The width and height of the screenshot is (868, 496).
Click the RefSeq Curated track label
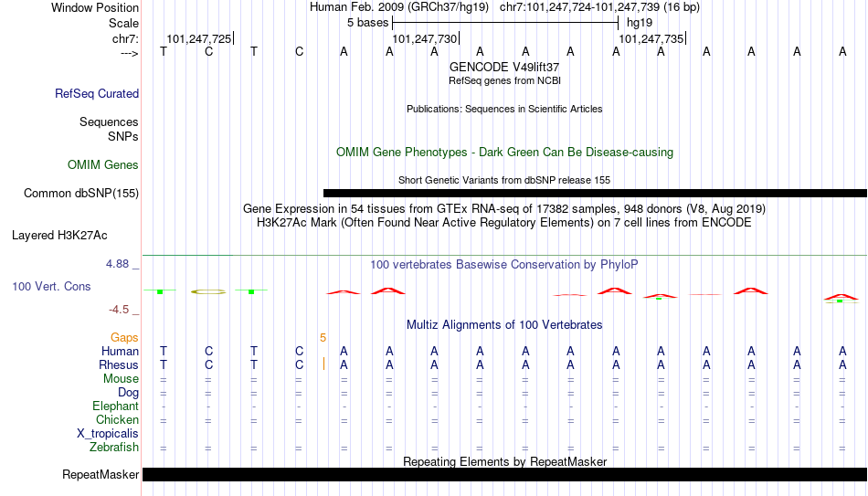pos(97,93)
